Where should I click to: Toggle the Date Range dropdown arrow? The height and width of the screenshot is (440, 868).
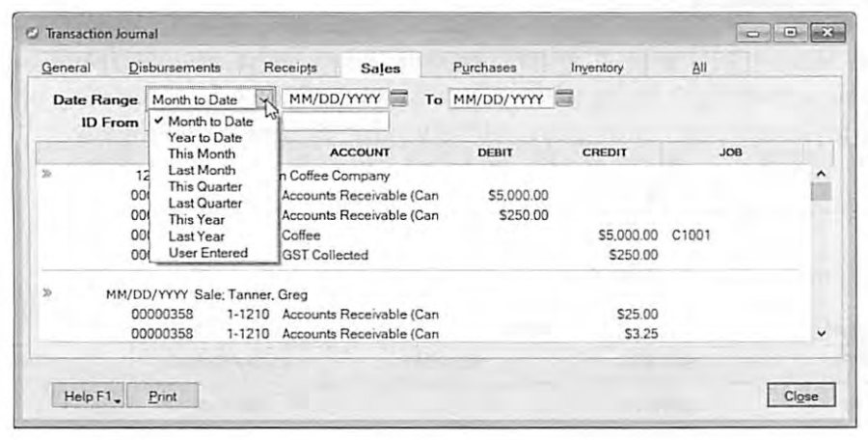coord(266,99)
